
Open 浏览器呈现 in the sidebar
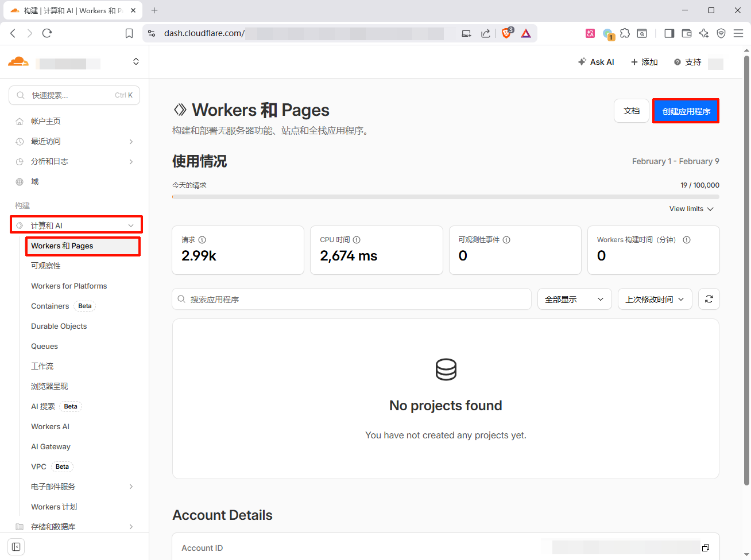49,386
